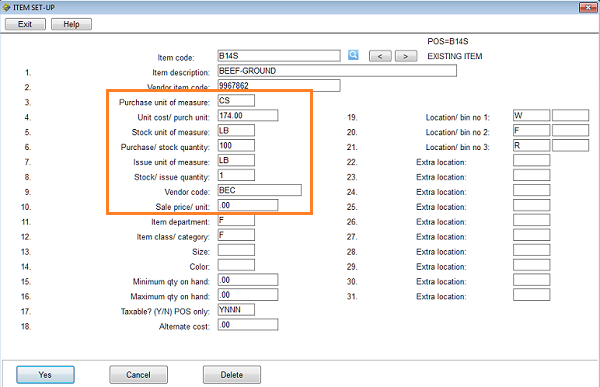This screenshot has width=600, height=387.
Task: Click the Alternate cost field
Action: point(248,325)
